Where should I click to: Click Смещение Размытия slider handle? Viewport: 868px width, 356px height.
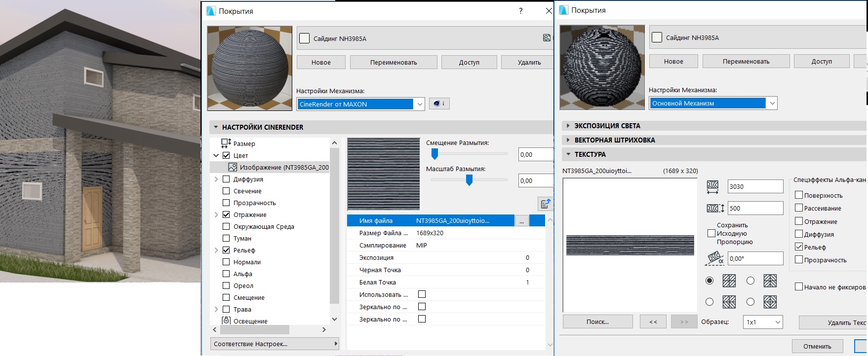click(x=434, y=154)
